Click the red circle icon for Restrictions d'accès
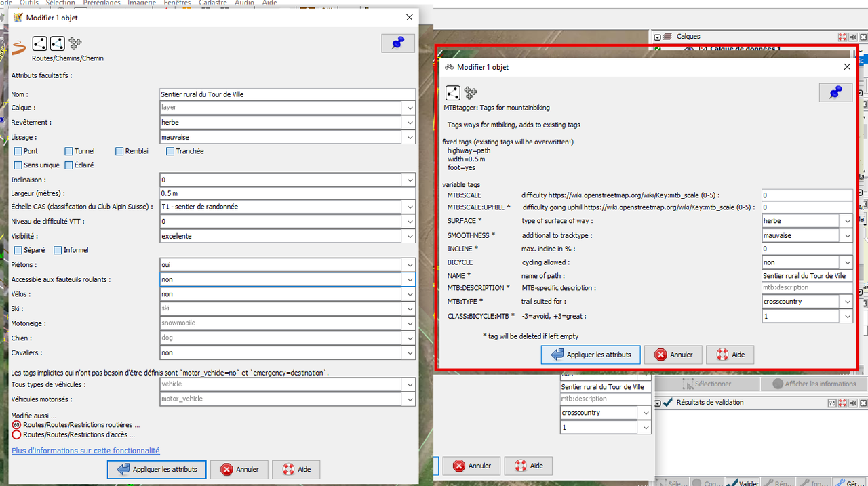This screenshot has height=486, width=868. [17, 435]
